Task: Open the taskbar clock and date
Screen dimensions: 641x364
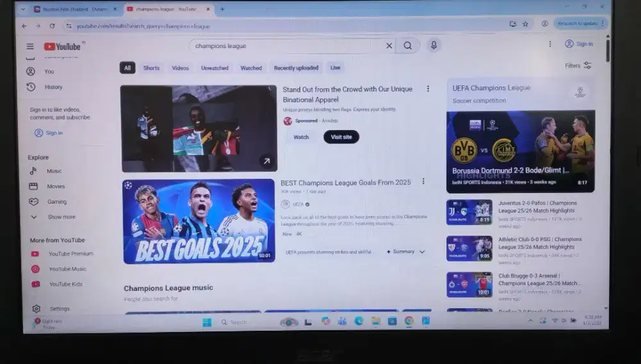Action: [592, 320]
